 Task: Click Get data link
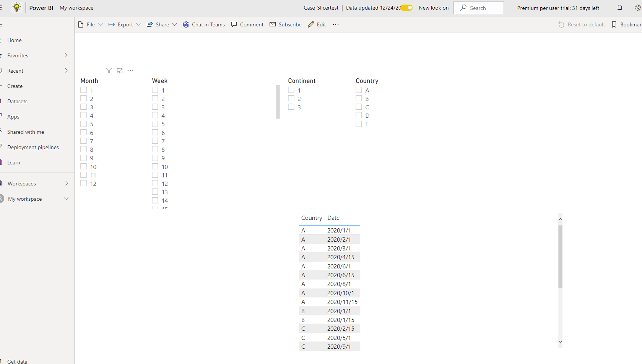pyautogui.click(x=17, y=361)
